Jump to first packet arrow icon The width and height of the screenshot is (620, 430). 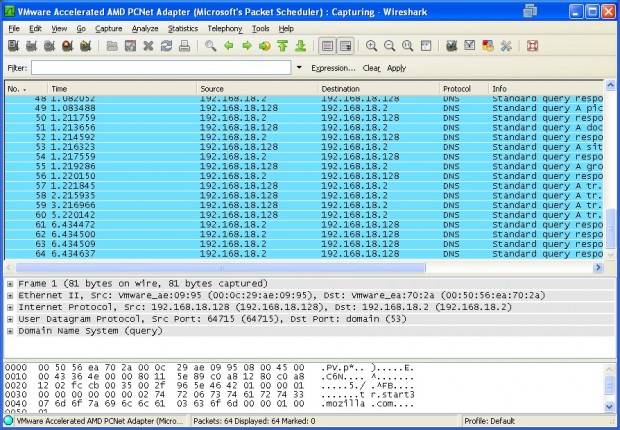click(x=282, y=46)
